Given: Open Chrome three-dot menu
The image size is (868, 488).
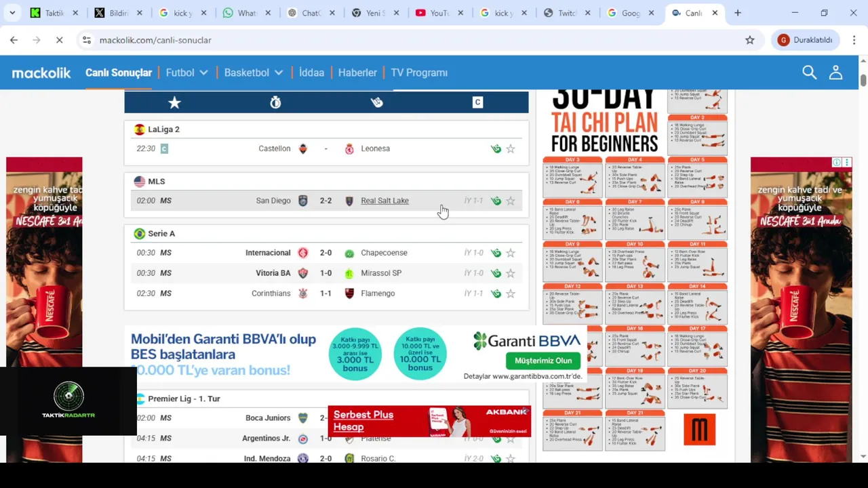Looking at the screenshot, I should (854, 40).
